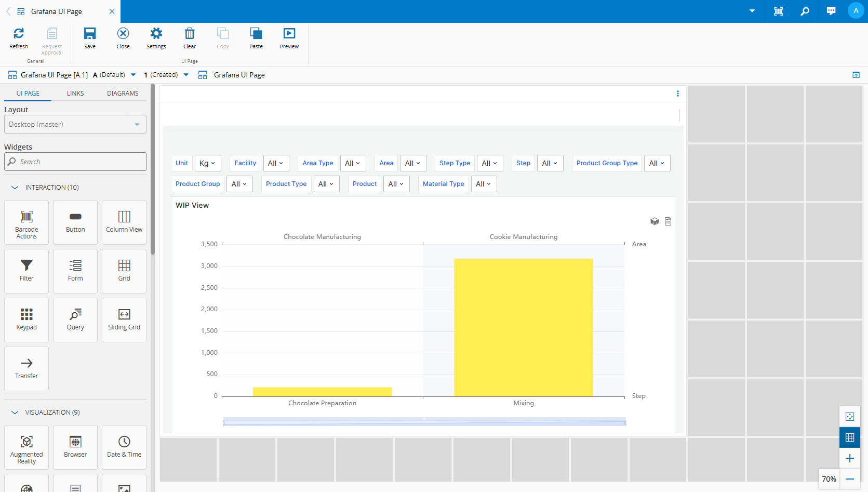This screenshot has width=868, height=492.
Task: Toggle the grid view button
Action: coord(850,437)
